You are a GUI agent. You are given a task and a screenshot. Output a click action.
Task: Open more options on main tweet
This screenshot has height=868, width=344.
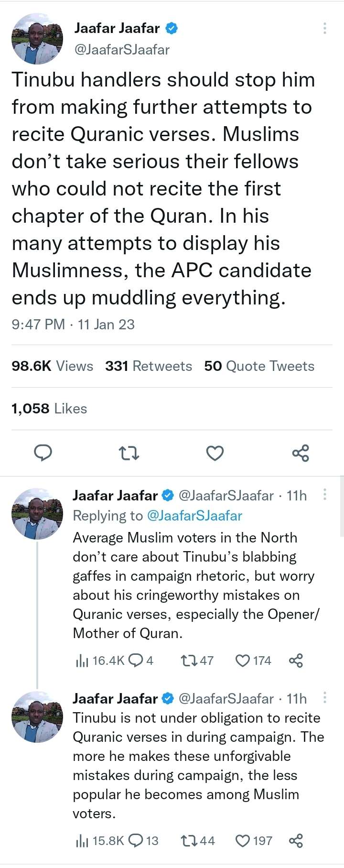point(325,28)
